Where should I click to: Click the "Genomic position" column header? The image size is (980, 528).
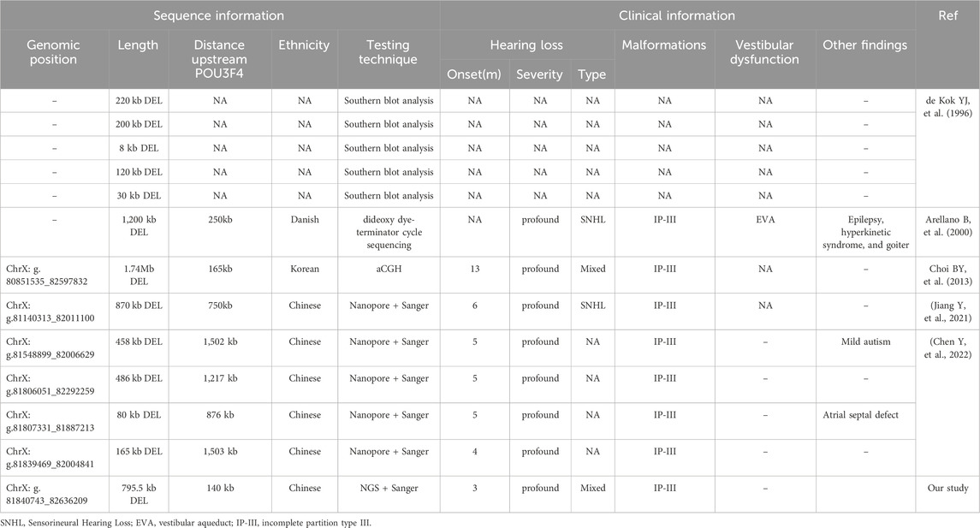(x=52, y=52)
